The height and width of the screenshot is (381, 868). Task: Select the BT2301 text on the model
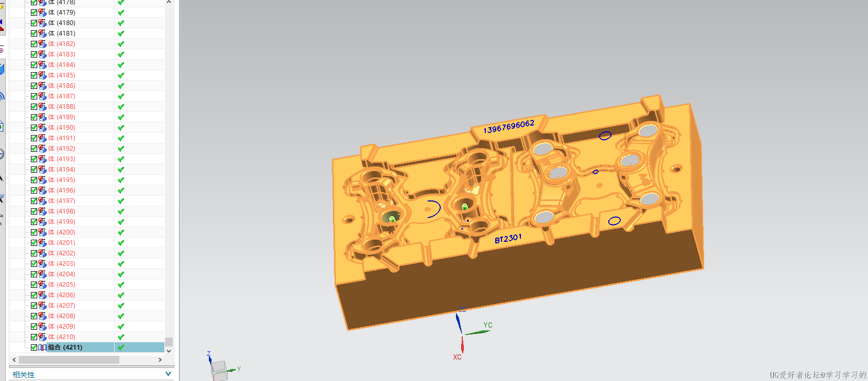click(x=508, y=239)
